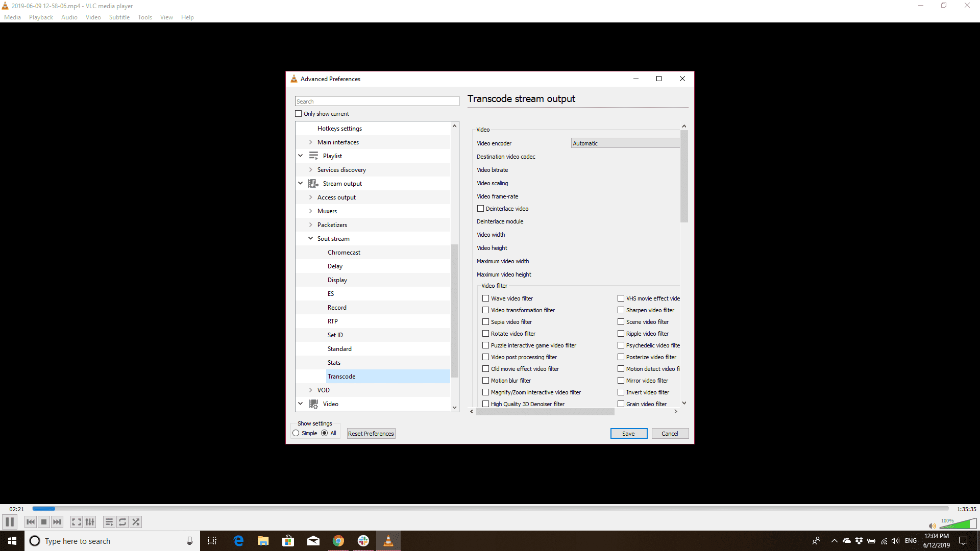Open Mail app from the taskbar

point(313,541)
